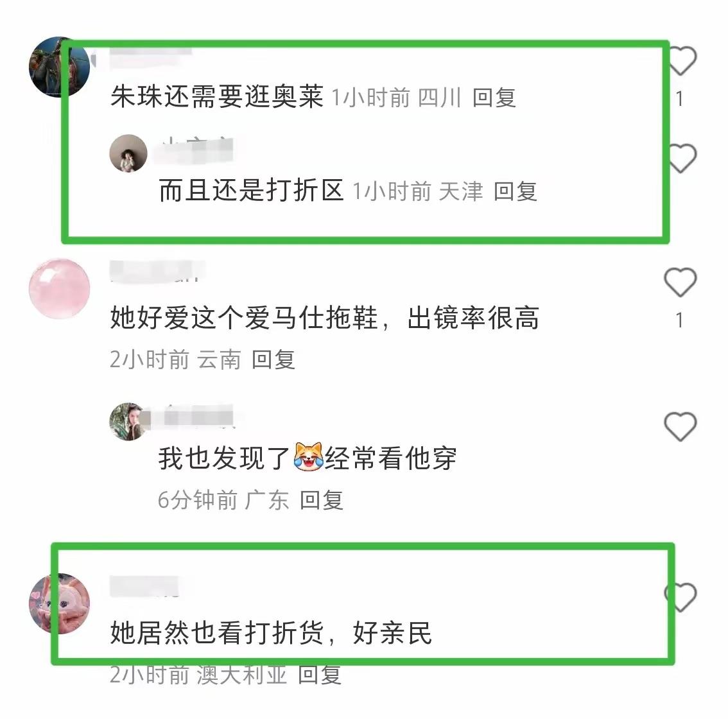
Task: Open the pink cartoon avatar profile
Action: 60,603
